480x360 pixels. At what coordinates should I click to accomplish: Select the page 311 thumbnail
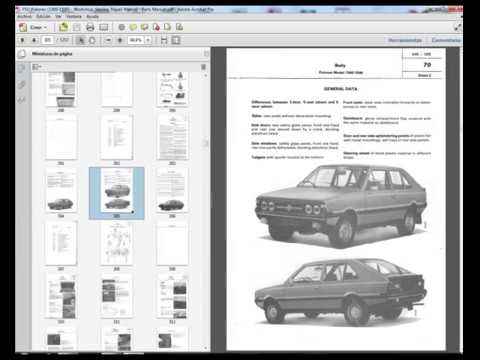[117, 297]
